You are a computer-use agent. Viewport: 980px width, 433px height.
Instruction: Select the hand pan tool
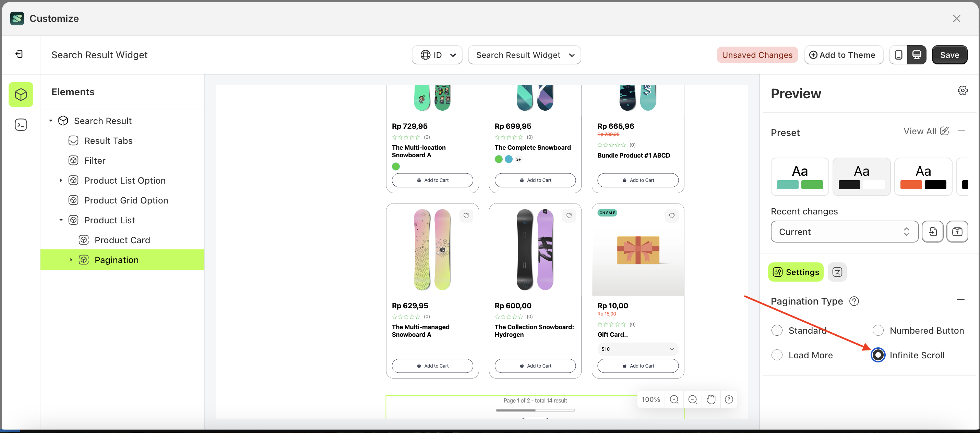[711, 399]
